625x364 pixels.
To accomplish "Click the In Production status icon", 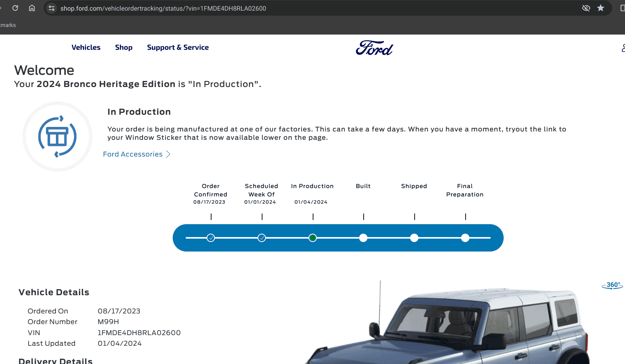I will [x=57, y=136].
